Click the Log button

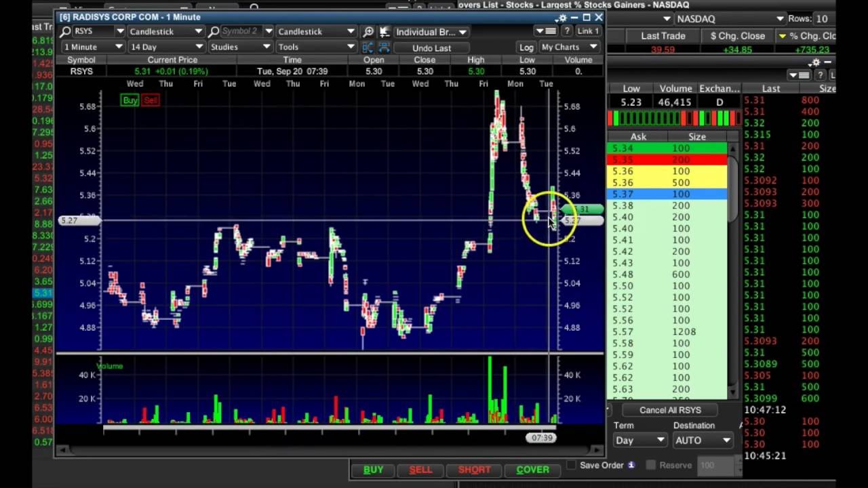click(526, 47)
